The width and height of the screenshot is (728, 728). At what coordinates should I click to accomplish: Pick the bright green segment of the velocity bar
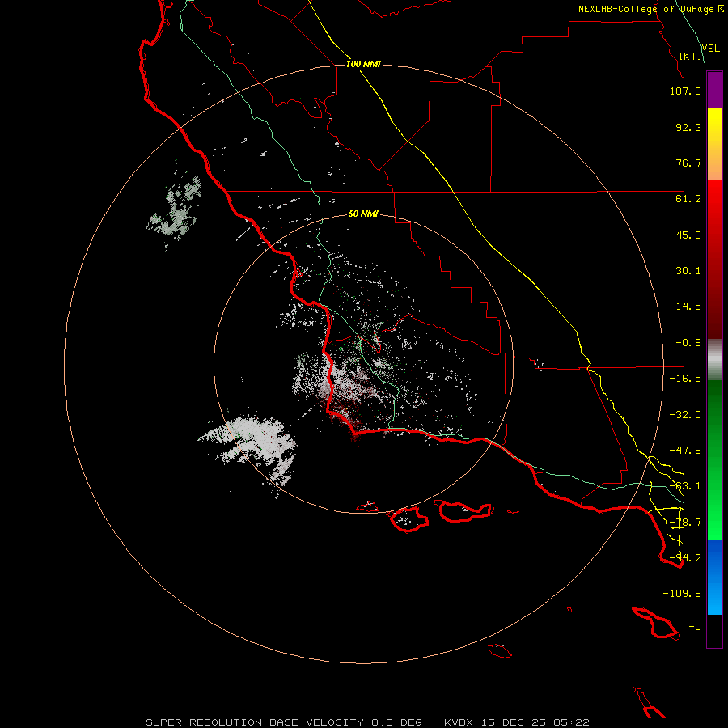714,459
